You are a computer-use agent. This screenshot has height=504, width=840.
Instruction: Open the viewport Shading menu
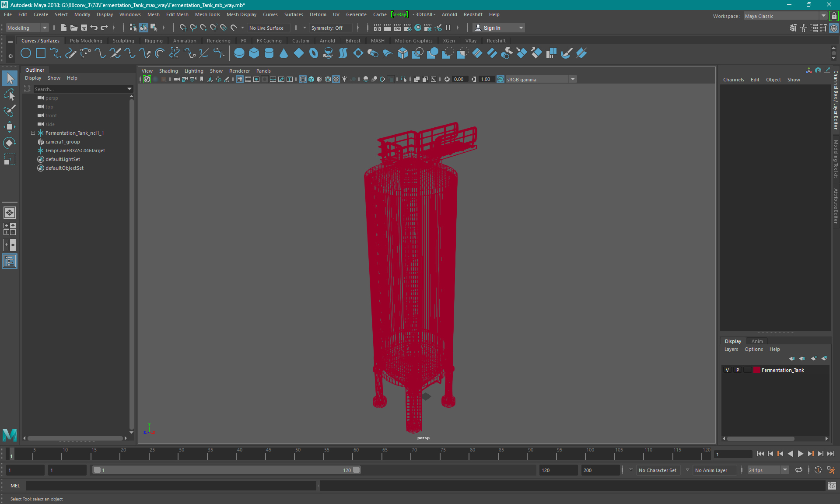(x=168, y=71)
